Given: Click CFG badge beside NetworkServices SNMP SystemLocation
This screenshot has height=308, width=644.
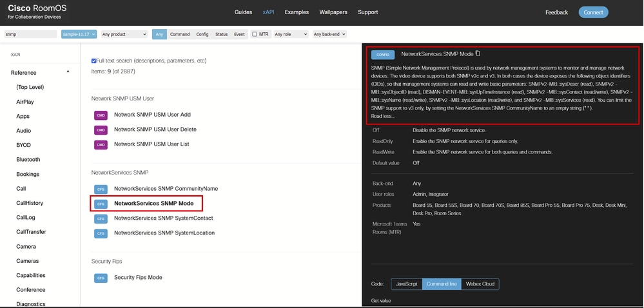Looking at the screenshot, I should click(x=101, y=234).
